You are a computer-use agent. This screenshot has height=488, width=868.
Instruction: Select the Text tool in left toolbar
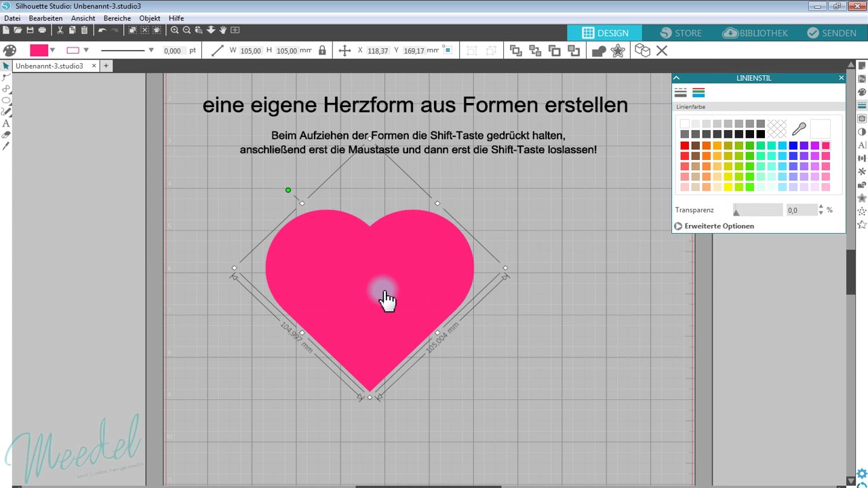6,123
